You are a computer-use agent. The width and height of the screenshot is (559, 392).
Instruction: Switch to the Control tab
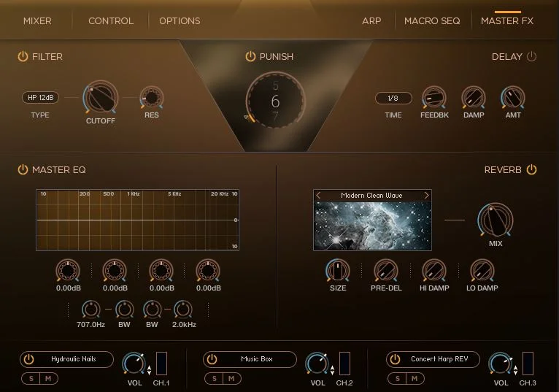(111, 21)
